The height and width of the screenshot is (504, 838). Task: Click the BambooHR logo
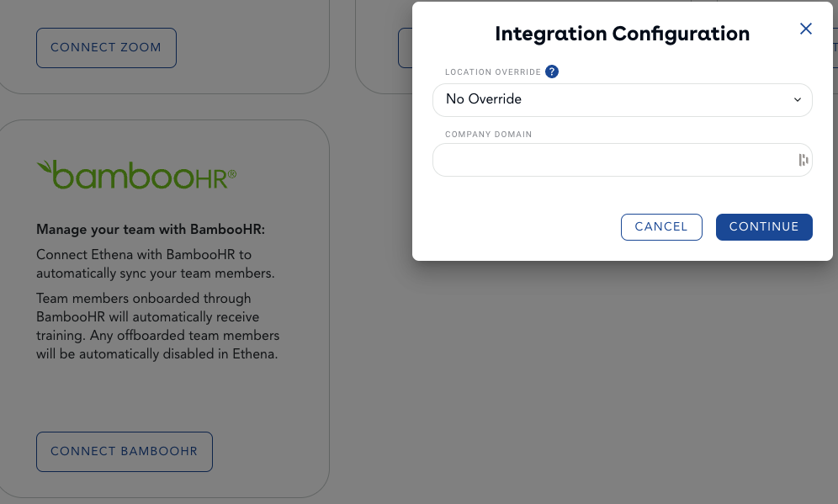136,172
